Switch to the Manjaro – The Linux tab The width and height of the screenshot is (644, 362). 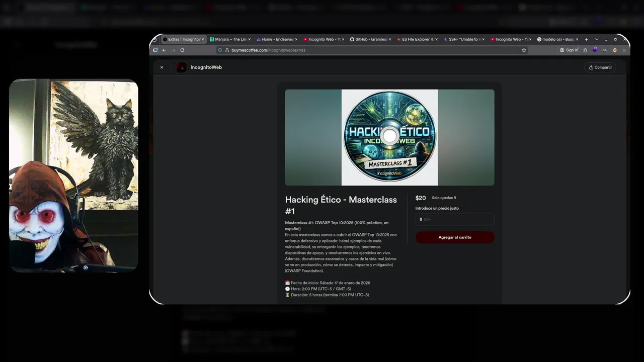click(x=231, y=39)
